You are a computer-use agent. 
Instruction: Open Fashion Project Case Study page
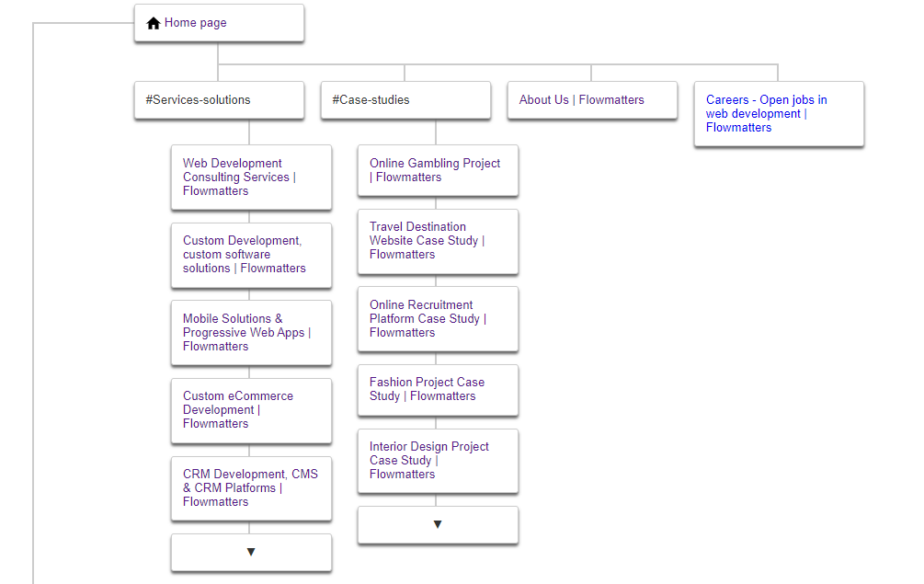click(427, 389)
